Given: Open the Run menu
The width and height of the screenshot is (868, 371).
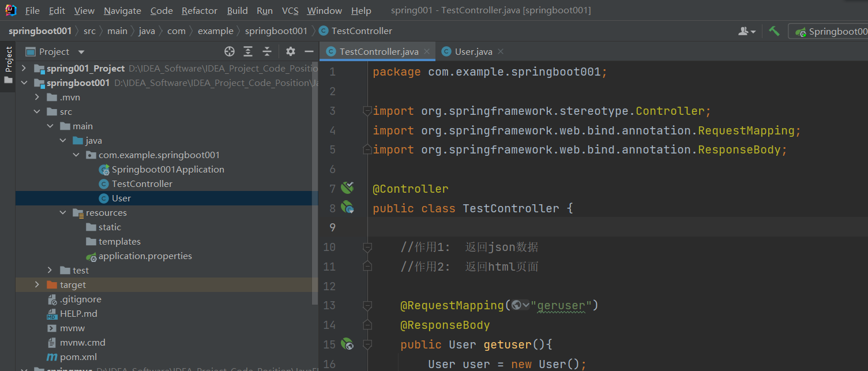Looking at the screenshot, I should [265, 10].
